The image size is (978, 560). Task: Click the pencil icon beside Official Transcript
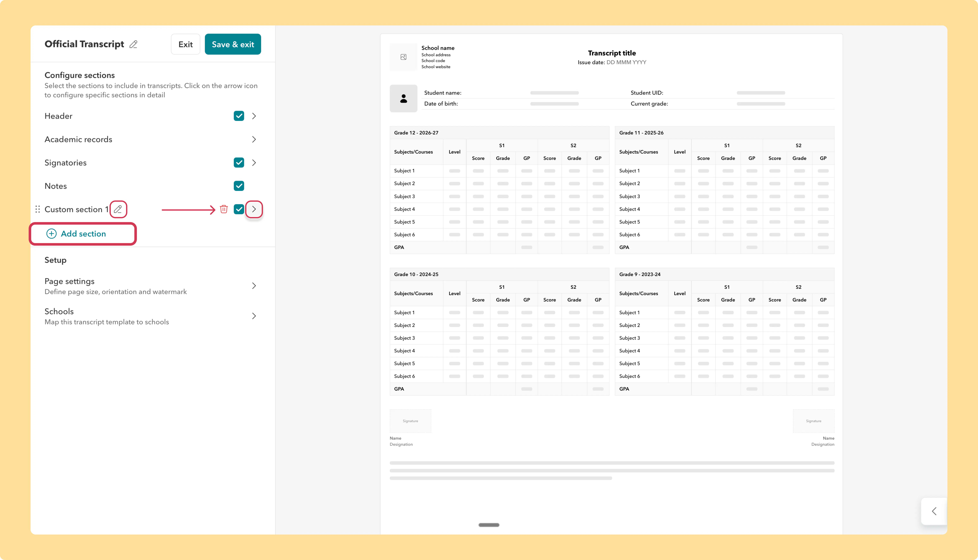(x=134, y=44)
